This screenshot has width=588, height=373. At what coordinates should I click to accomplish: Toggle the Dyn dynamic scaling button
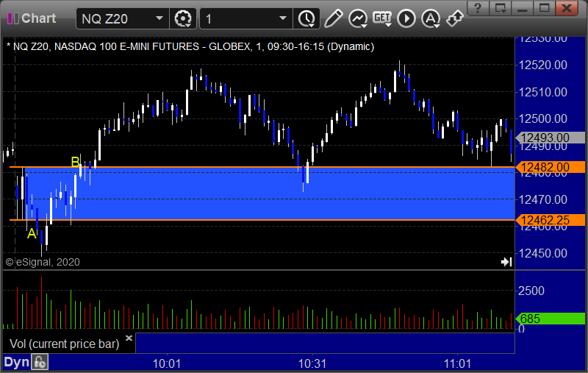tap(16, 362)
